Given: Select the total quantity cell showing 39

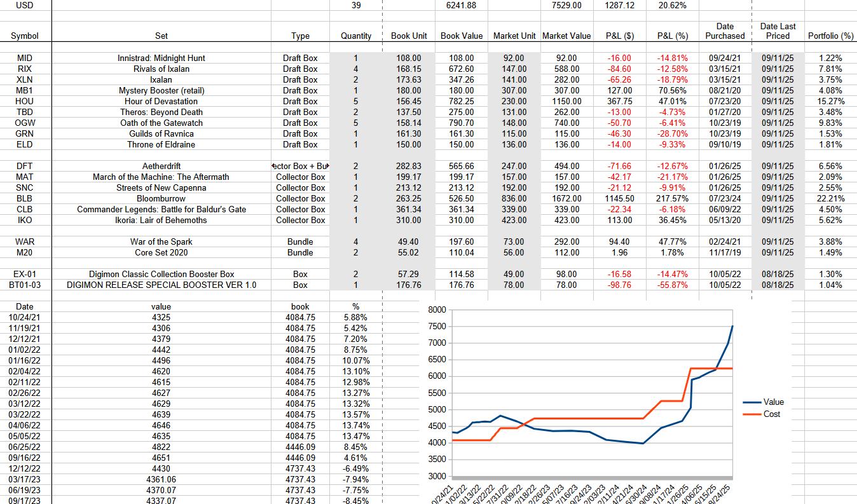Looking at the screenshot, I should point(356,5).
